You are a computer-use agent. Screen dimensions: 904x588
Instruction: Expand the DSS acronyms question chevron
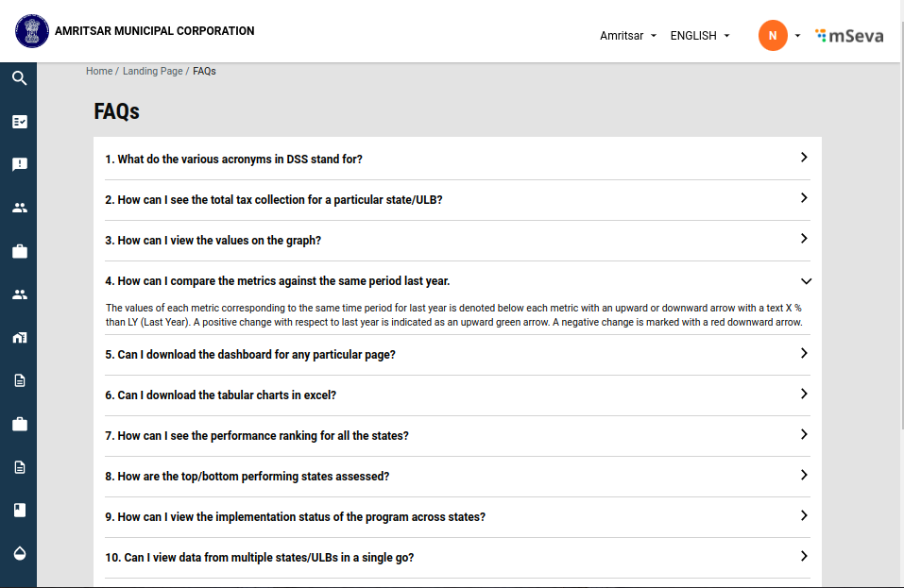tap(804, 158)
